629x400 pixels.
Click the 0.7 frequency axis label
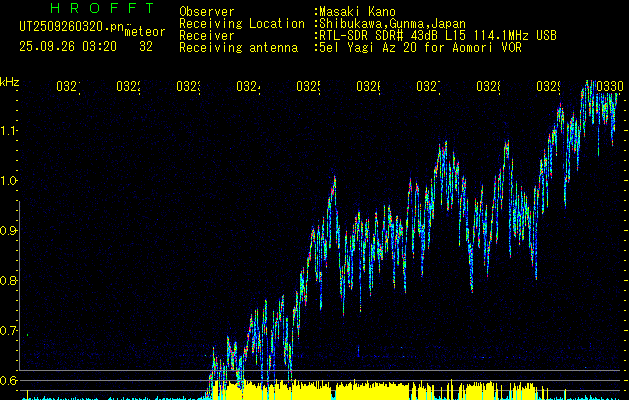(x=9, y=330)
